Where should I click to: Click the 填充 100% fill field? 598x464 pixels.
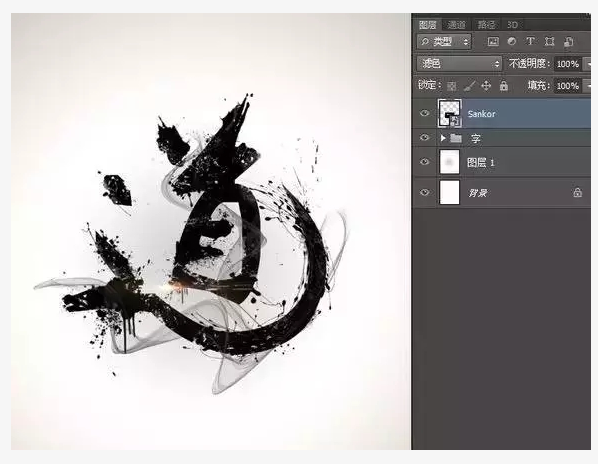[x=567, y=86]
